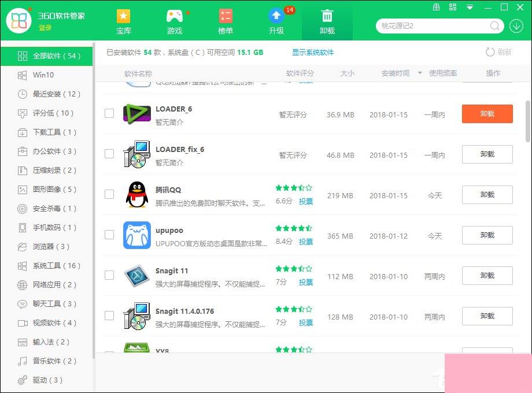Open the 升级 upgrade tab
The height and width of the screenshot is (393, 532).
(276, 22)
